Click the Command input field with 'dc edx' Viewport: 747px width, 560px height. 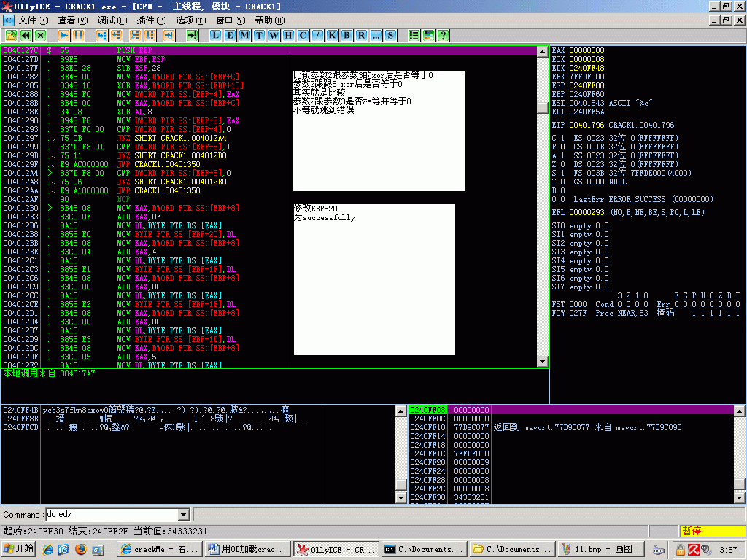click(x=112, y=515)
